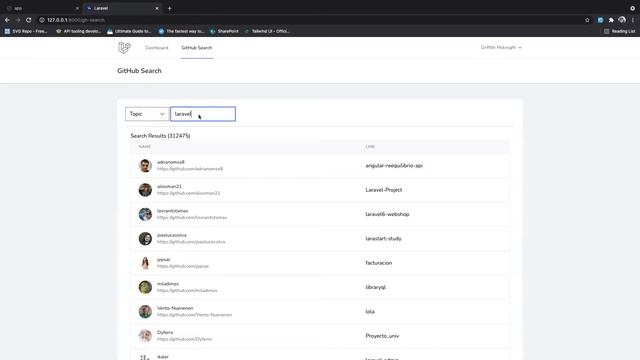The height and width of the screenshot is (360, 640).
Task: Follow the GitHub link beside Proyecto_univ
Action: (184, 339)
